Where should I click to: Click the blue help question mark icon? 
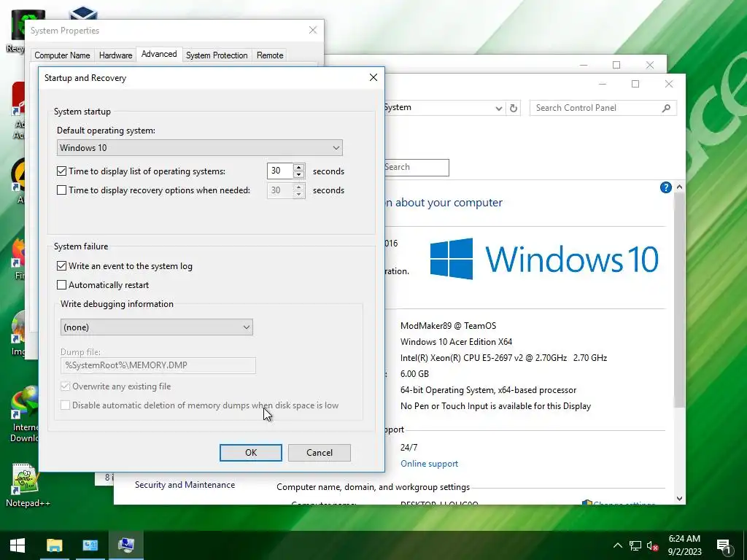[665, 187]
